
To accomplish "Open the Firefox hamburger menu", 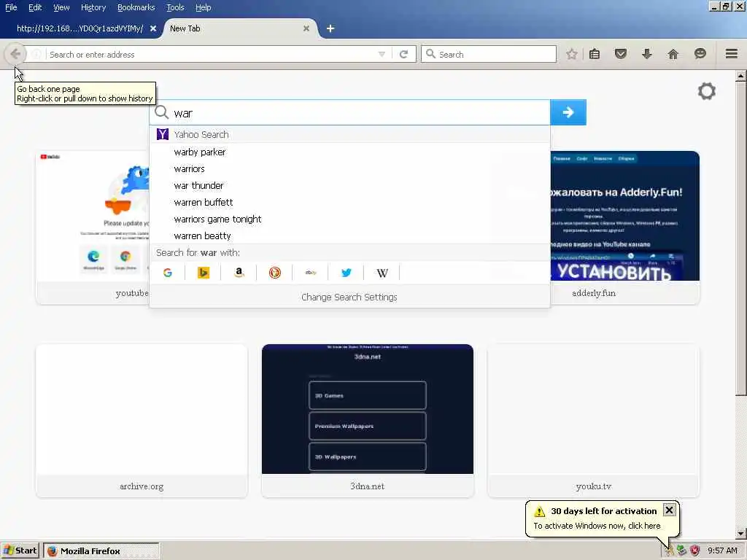I will click(732, 54).
